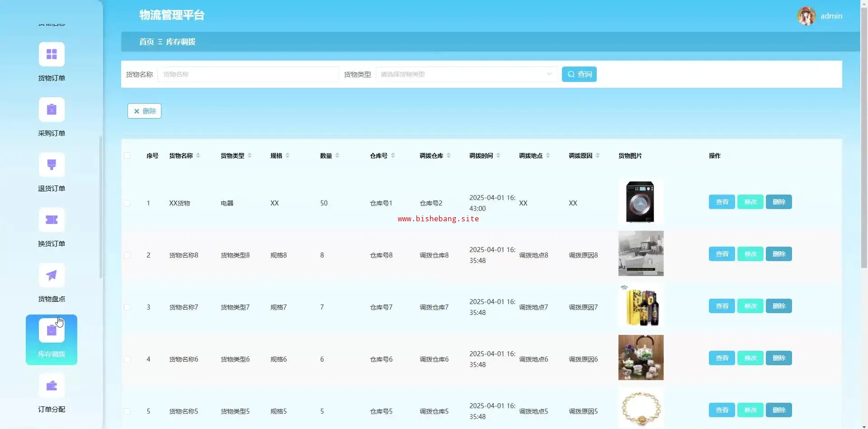868x429 pixels.
Task: Open the 退货订单 sidebar icon
Action: tap(52, 165)
